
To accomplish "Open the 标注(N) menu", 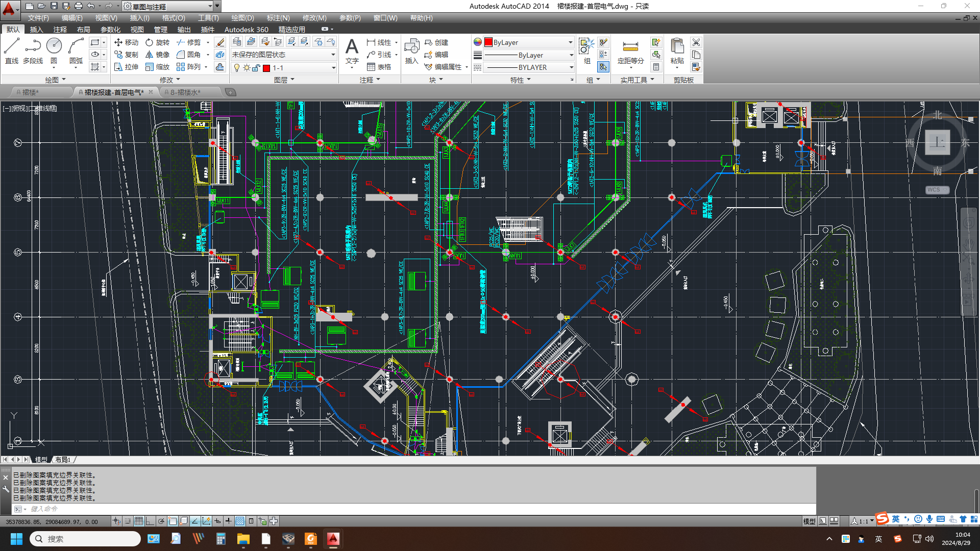I will [278, 18].
